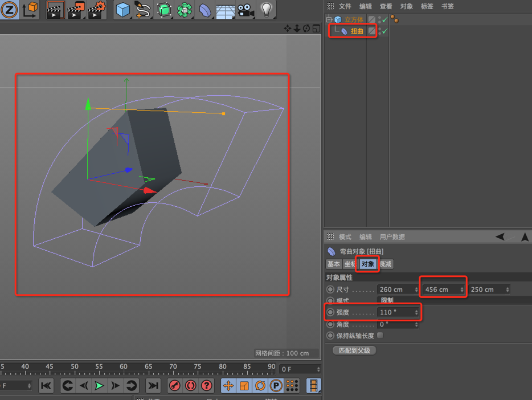Click the render settings clapperboard gear icon
The image size is (532, 400).
(x=97, y=10)
